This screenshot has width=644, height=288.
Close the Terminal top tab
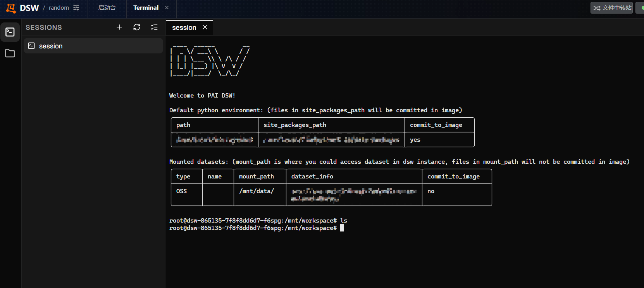(x=167, y=8)
